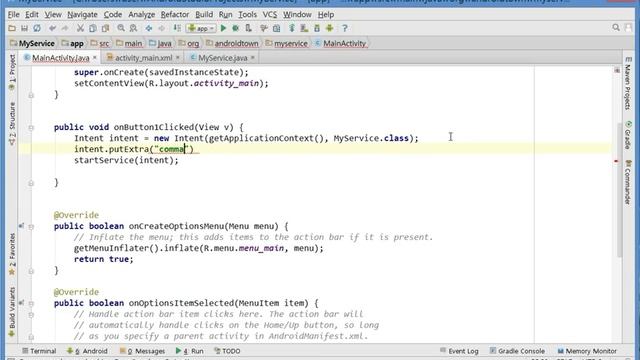This screenshot has width=640, height=360.
Task: Open the Analyze menu
Action: (142, 15)
